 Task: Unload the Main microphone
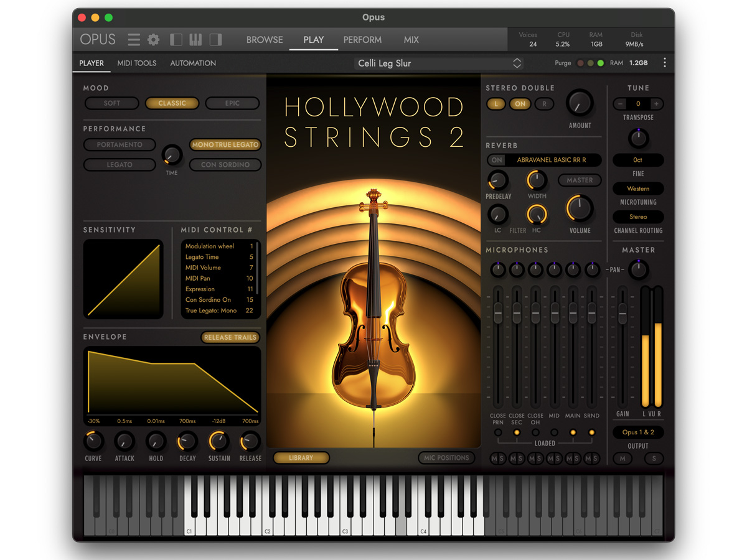(x=573, y=432)
